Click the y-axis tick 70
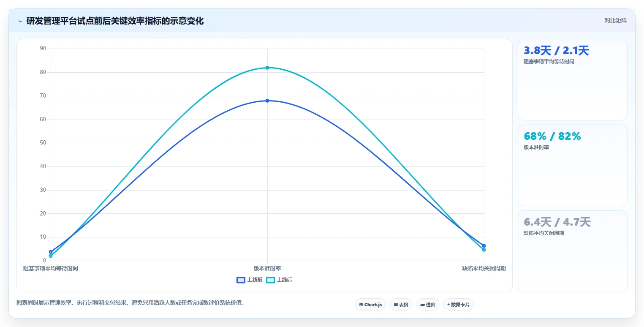 coord(43,96)
